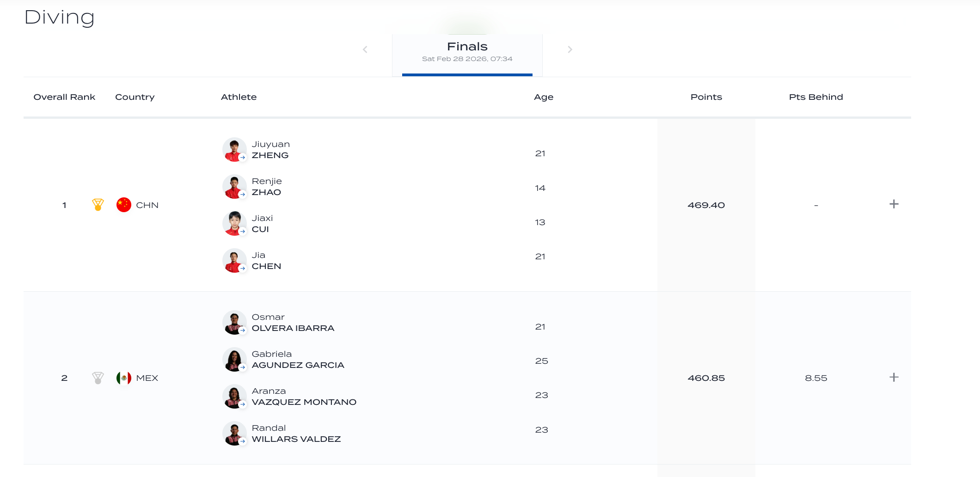Click the Mexico flag icon
Screen dimensions: 980x477
tap(123, 378)
